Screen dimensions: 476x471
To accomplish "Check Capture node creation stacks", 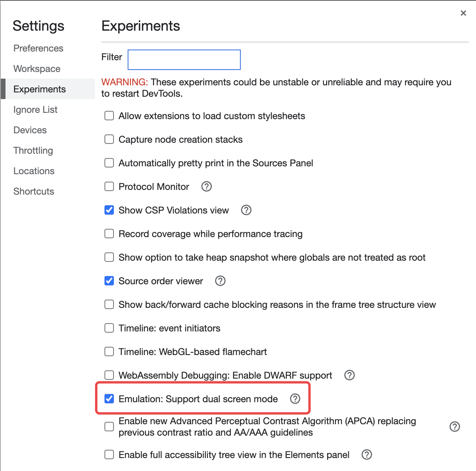I will tap(109, 139).
